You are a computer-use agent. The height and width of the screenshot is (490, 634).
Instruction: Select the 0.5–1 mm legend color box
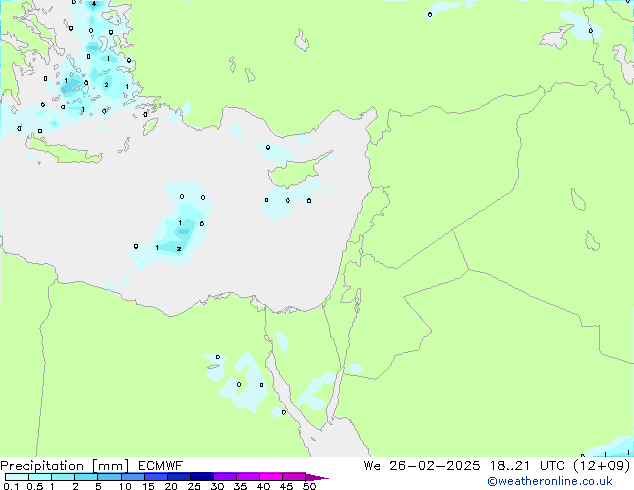[40, 477]
